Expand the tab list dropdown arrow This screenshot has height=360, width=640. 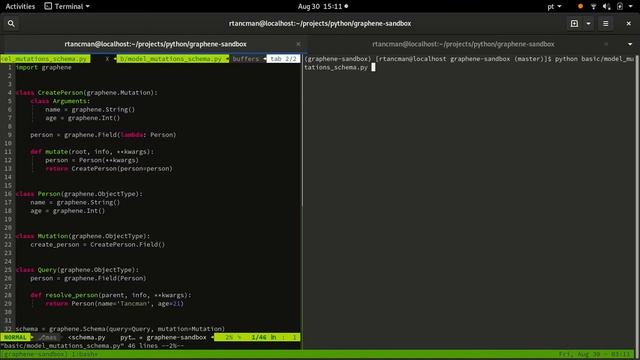pyautogui.click(x=630, y=44)
